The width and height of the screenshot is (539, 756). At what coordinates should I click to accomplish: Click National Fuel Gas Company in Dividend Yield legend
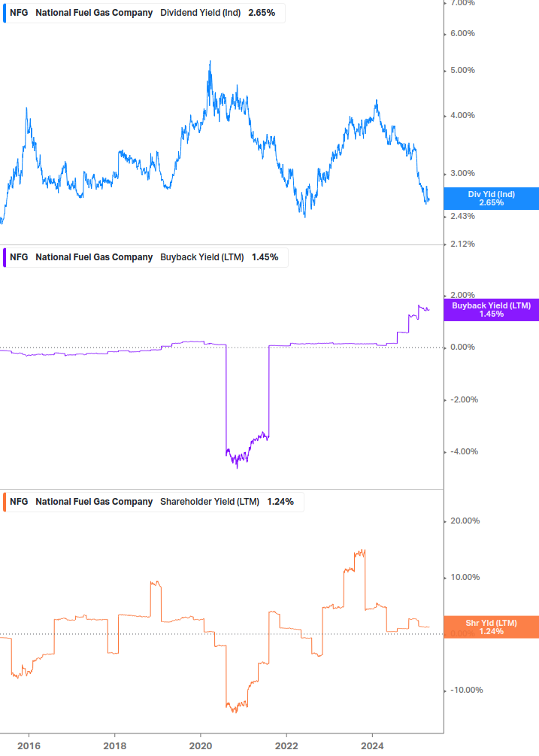tap(94, 13)
